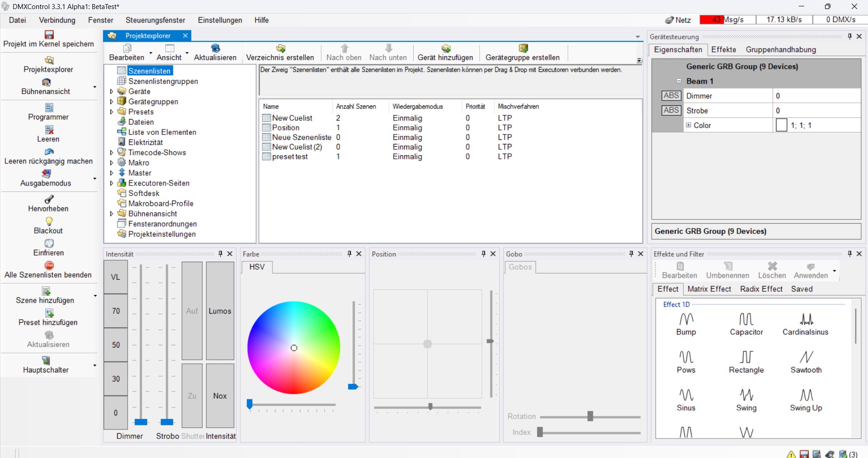868x458 pixels.
Task: Click the Nox intensity button
Action: pos(220,396)
